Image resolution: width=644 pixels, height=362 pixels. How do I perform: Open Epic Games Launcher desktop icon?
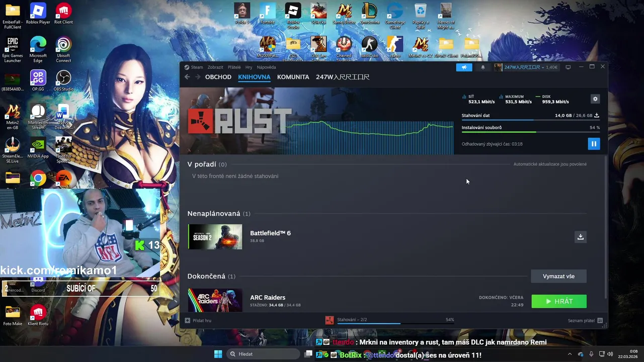point(13,50)
